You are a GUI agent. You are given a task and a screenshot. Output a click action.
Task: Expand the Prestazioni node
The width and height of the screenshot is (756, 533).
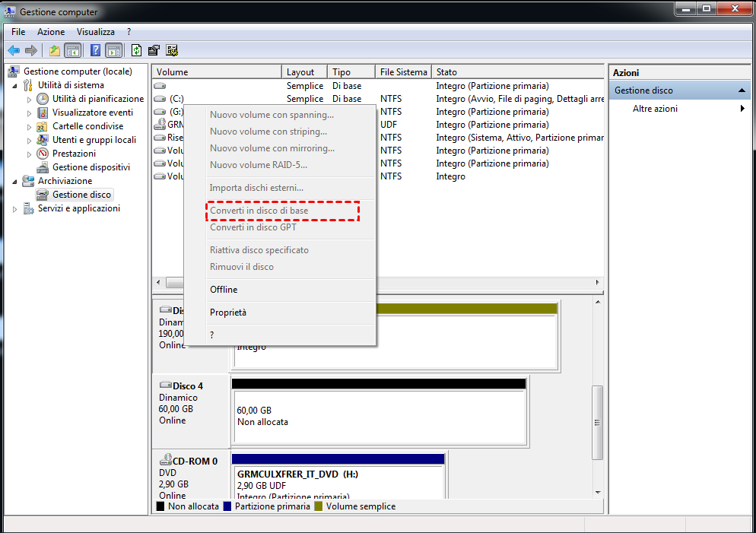[x=29, y=154]
